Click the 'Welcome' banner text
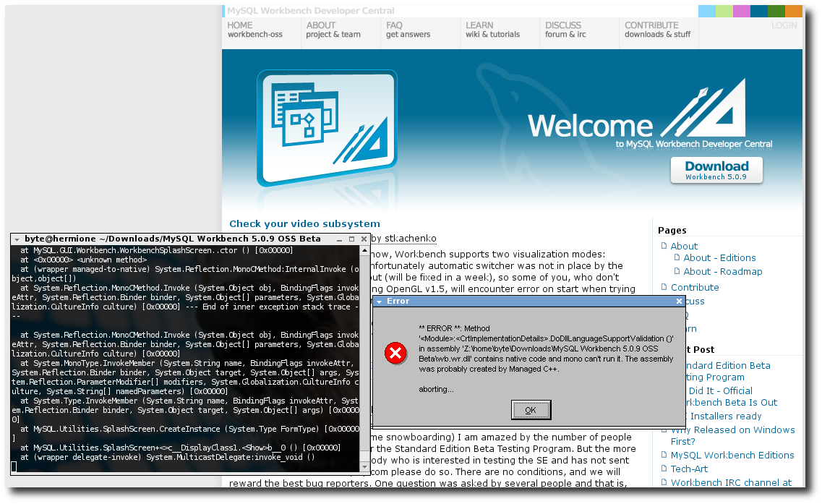The image size is (822, 504). 590,126
